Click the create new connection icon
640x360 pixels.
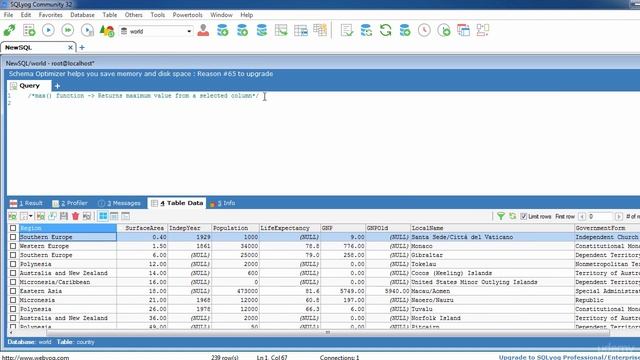pos(9,30)
